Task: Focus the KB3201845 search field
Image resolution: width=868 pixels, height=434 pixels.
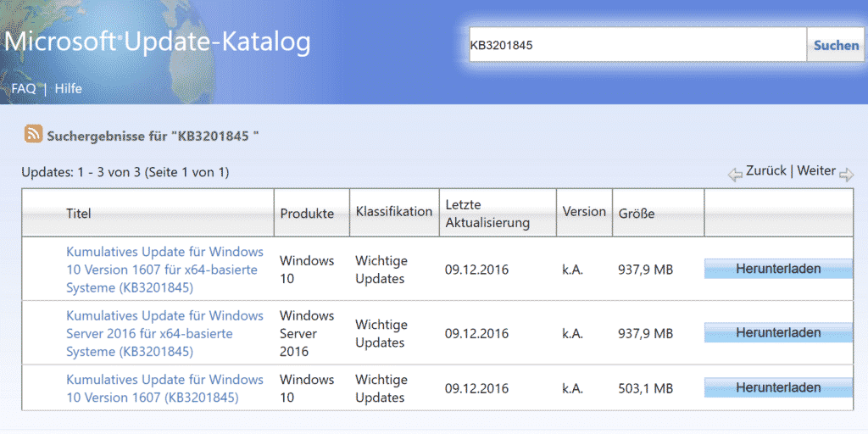Action: point(637,45)
